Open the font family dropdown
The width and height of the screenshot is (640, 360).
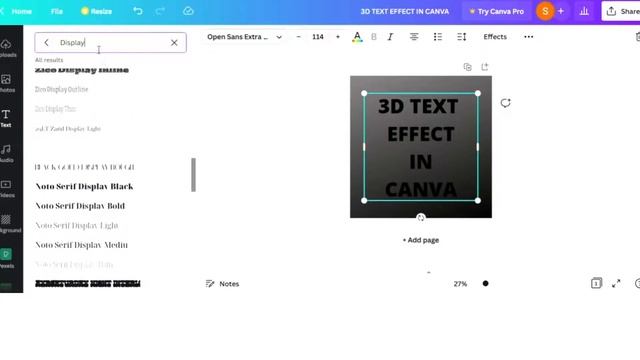tap(244, 37)
